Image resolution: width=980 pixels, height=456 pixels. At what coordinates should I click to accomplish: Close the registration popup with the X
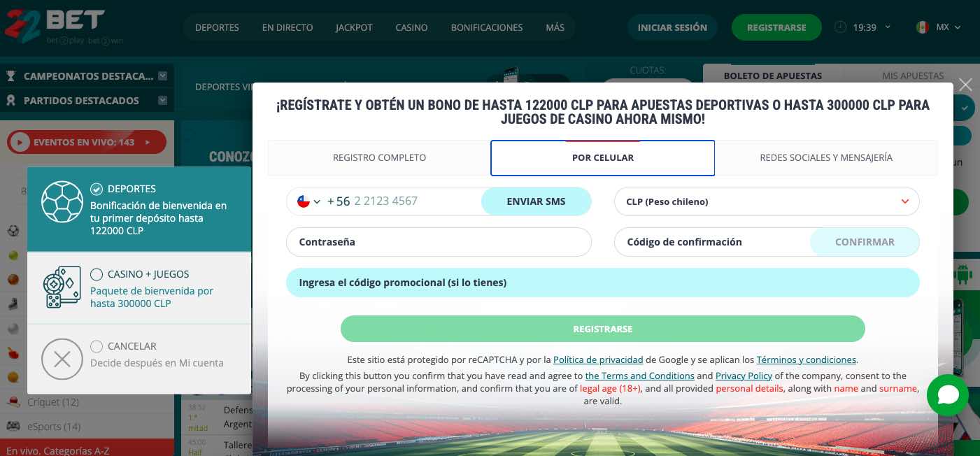point(965,85)
